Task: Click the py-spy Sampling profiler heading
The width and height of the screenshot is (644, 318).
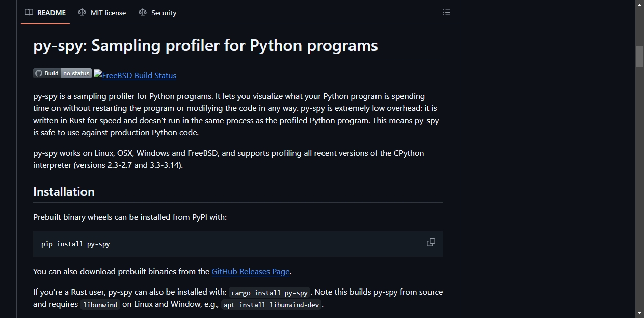Action: pyautogui.click(x=205, y=46)
